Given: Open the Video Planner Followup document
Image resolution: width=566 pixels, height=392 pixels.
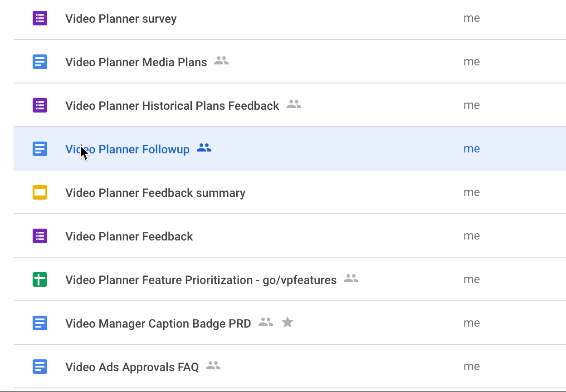Looking at the screenshot, I should (x=127, y=149).
